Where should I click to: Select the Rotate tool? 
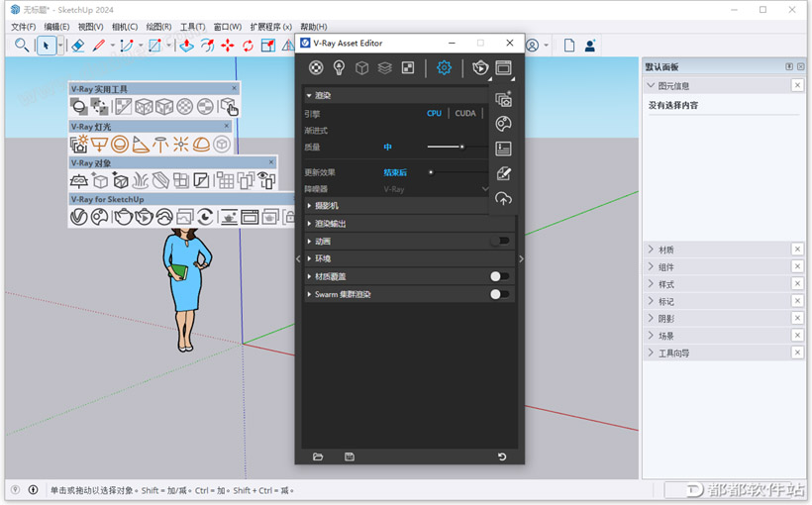click(x=248, y=46)
